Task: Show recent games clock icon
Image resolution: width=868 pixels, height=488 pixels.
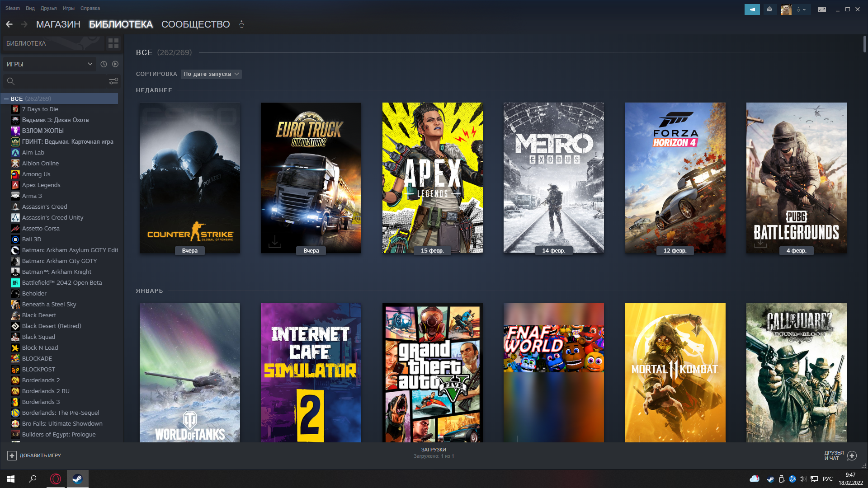Action: [x=104, y=64]
